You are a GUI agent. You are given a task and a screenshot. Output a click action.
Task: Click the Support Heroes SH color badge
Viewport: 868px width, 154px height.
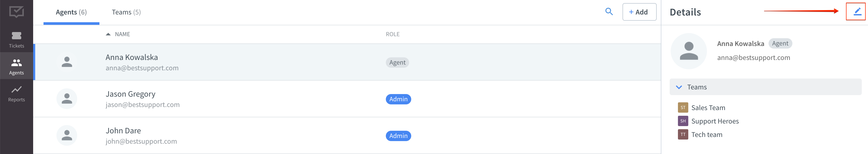683,121
